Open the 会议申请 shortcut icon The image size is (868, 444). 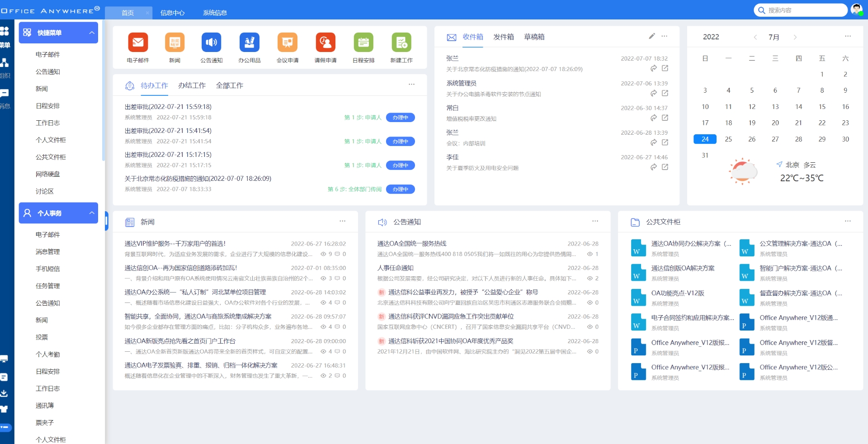click(288, 43)
